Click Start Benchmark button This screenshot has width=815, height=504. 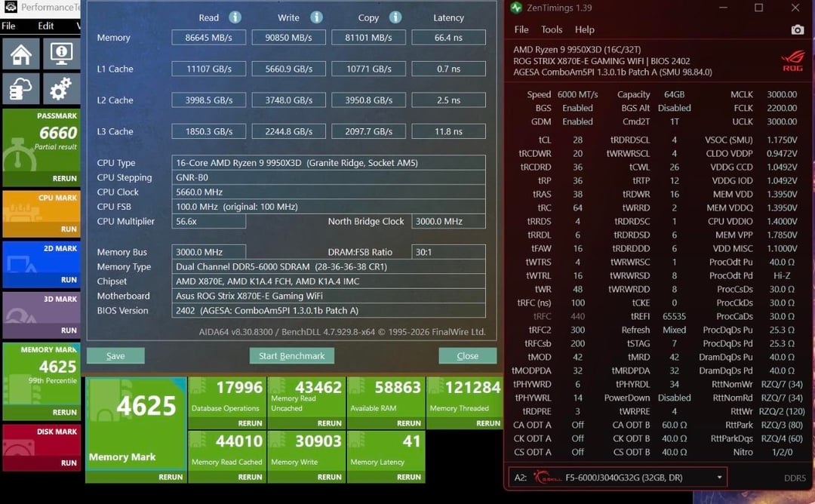pos(291,356)
